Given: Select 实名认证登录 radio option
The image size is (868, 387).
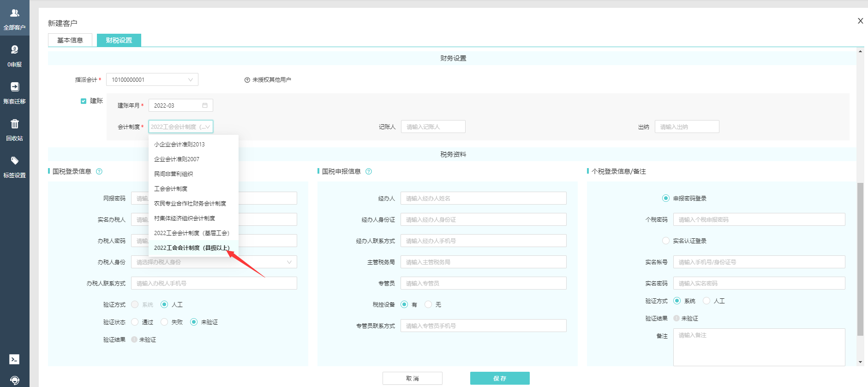Looking at the screenshot, I should tap(665, 241).
